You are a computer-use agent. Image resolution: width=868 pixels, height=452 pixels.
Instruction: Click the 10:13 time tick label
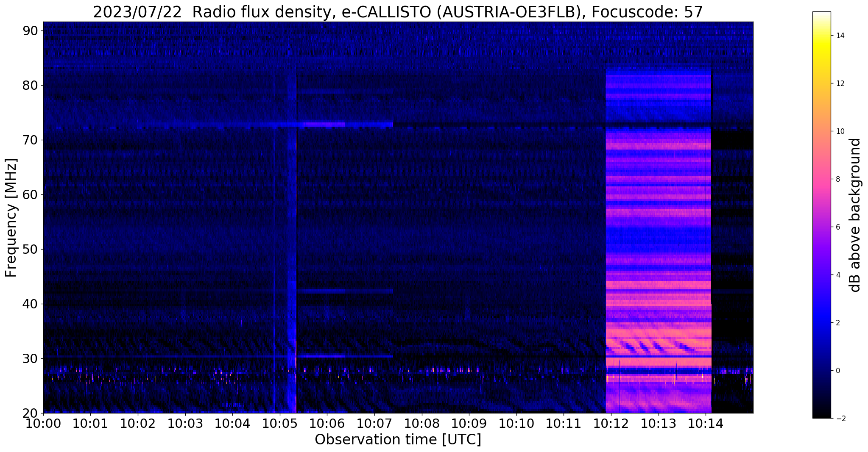(659, 423)
